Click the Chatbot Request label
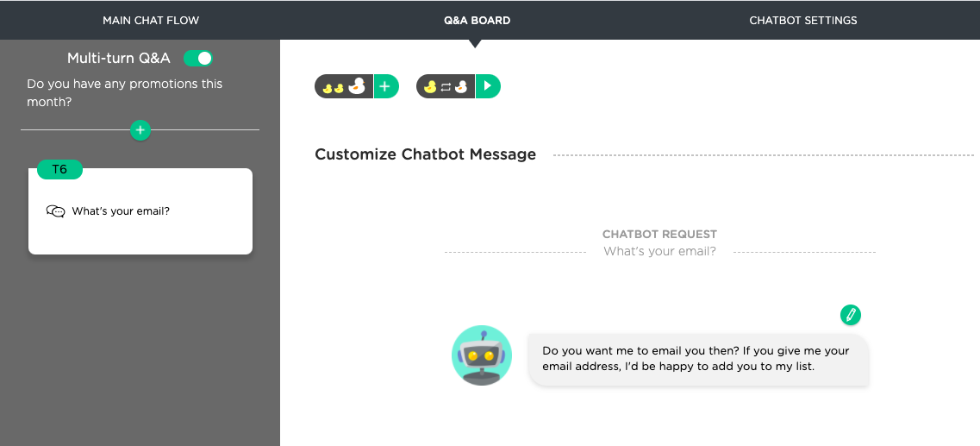The image size is (980, 446). click(659, 235)
